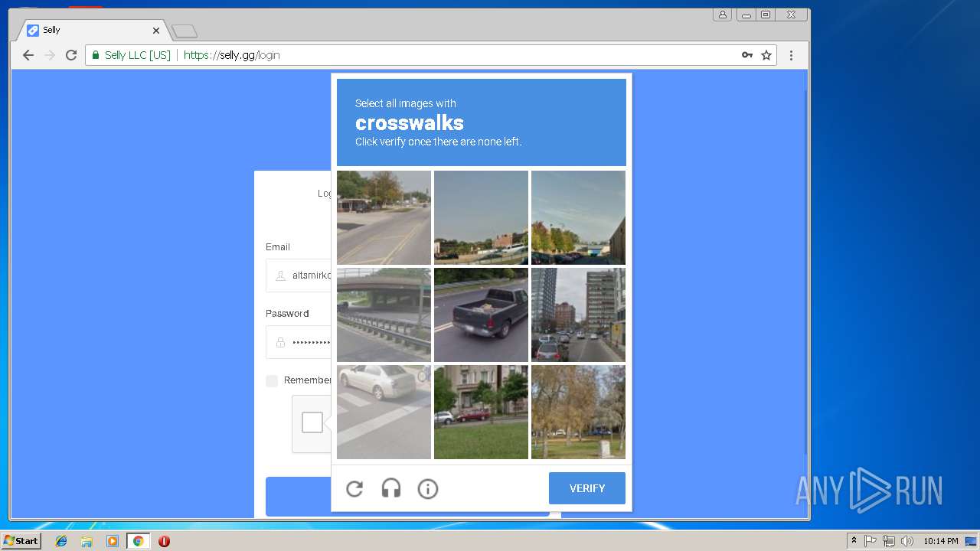This screenshot has width=980, height=551.
Task: Select the tile with black pickup truck
Action: point(481,315)
